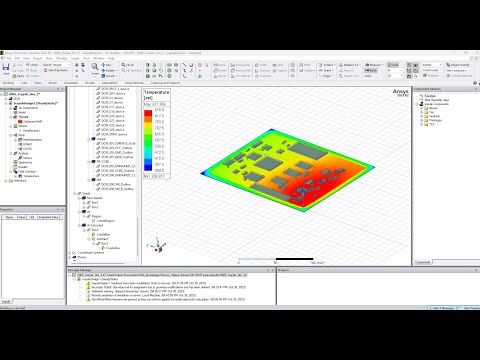Viewport: 480px width, 360px height.
Task: Click the Show Progress button in status bar
Action: tap(469, 308)
